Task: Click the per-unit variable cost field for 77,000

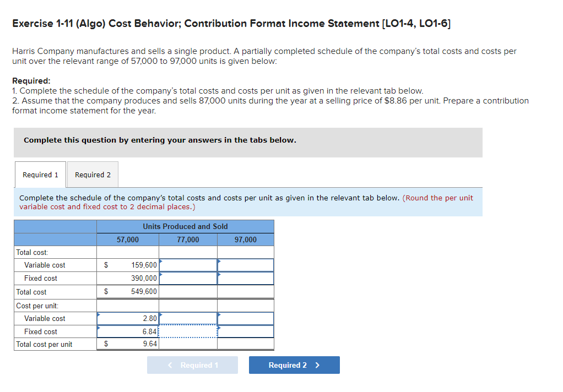Action: point(187,318)
